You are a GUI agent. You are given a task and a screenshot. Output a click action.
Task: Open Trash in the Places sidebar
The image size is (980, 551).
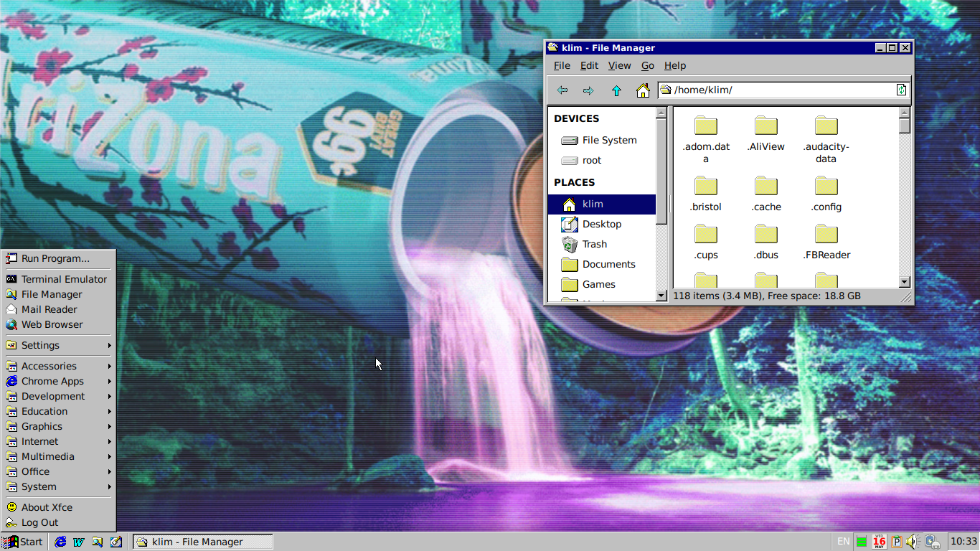point(601,244)
